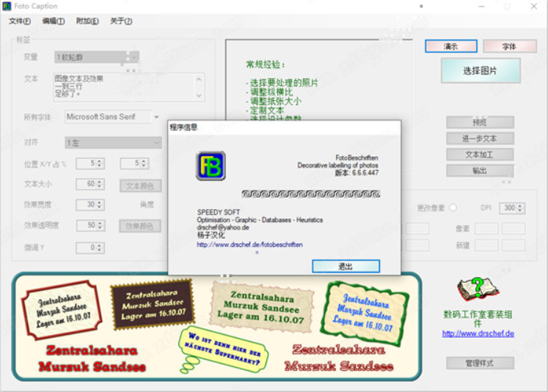Click the first 位置 X/Y stepper
The image size is (548, 392).
90,163
